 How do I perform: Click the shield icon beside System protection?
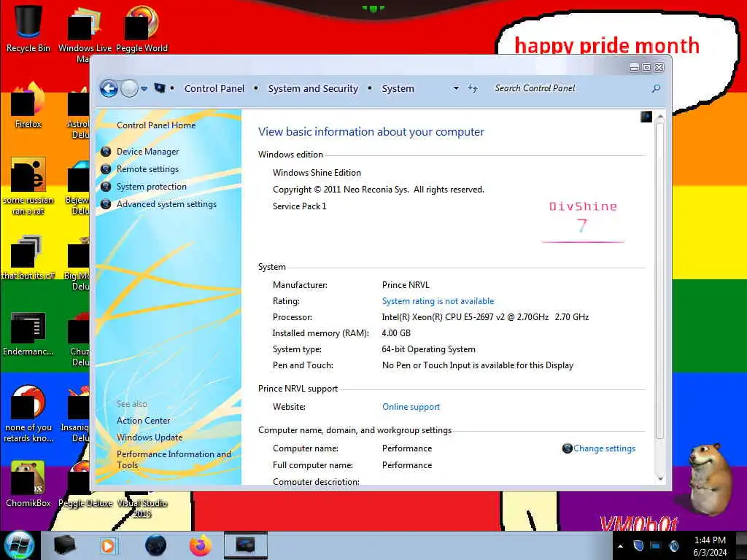pyautogui.click(x=106, y=187)
